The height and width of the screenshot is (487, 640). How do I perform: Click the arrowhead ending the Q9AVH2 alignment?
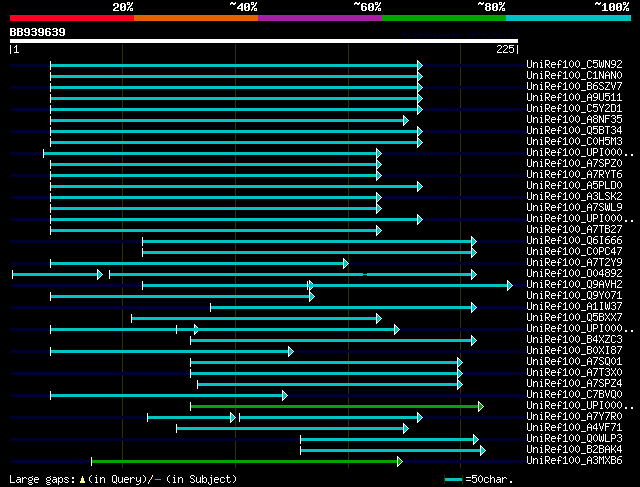click(510, 286)
